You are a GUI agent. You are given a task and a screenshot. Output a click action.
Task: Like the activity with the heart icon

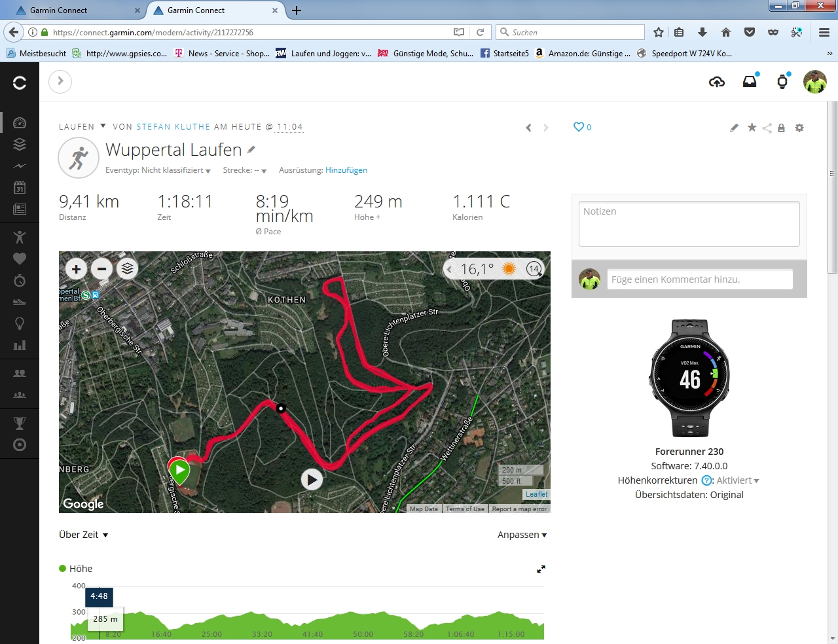click(579, 127)
